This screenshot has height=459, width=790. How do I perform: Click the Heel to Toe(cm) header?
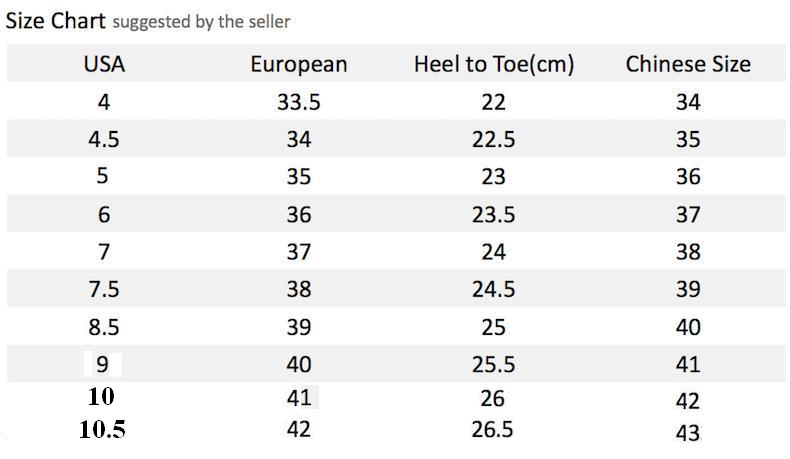click(493, 64)
